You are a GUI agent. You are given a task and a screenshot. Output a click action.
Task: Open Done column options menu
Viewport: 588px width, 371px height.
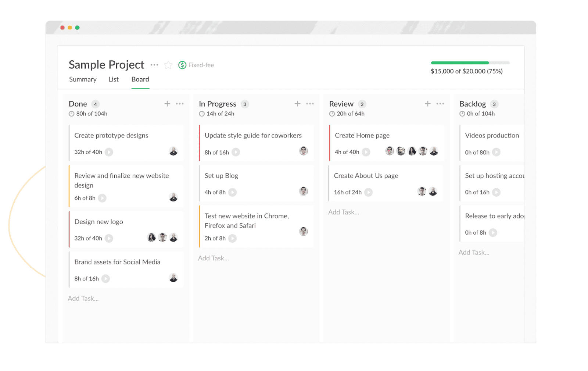pos(180,104)
